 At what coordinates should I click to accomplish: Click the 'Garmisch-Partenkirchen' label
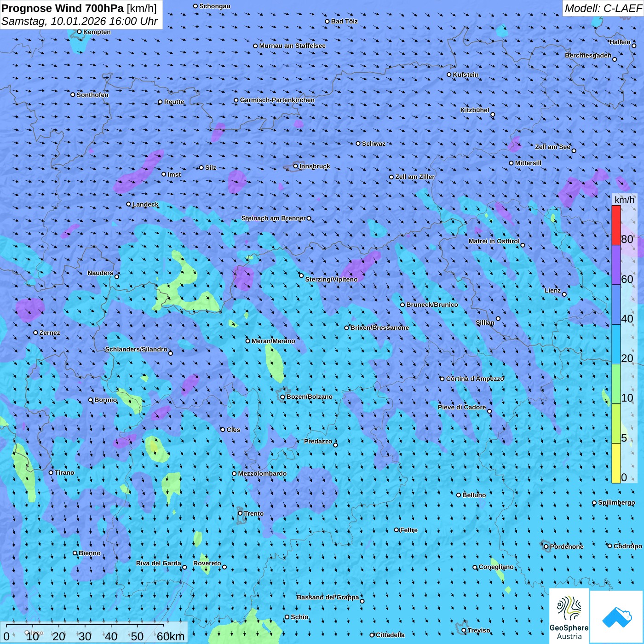tap(277, 100)
